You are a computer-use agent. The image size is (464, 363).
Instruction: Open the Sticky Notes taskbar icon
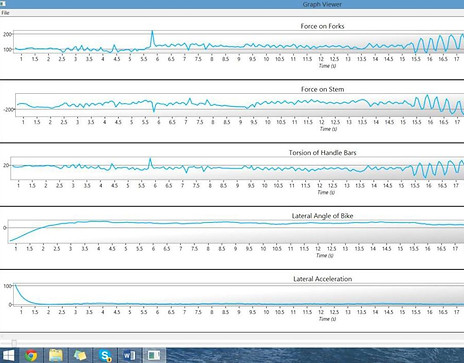(80, 355)
